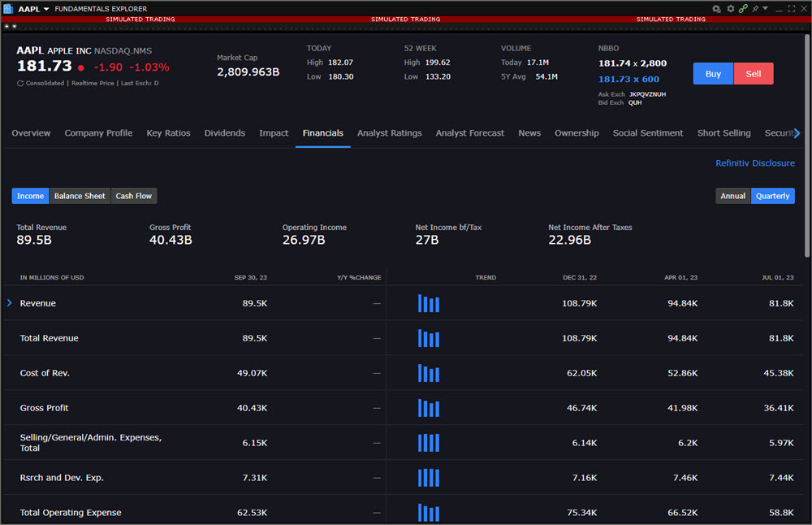
Task: Click the Cost of Rev. trend bars
Action: point(429,373)
